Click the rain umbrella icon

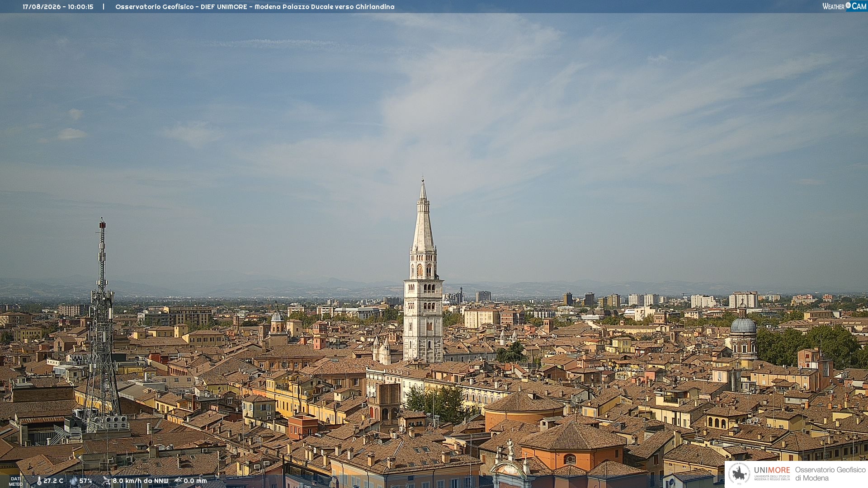[178, 481]
